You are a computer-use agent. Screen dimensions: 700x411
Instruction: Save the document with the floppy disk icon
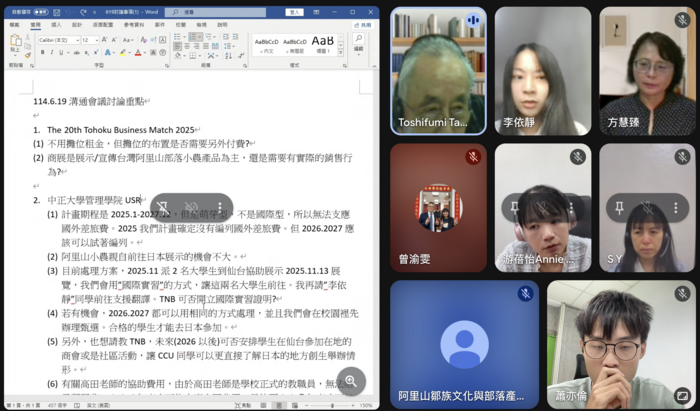(57, 12)
